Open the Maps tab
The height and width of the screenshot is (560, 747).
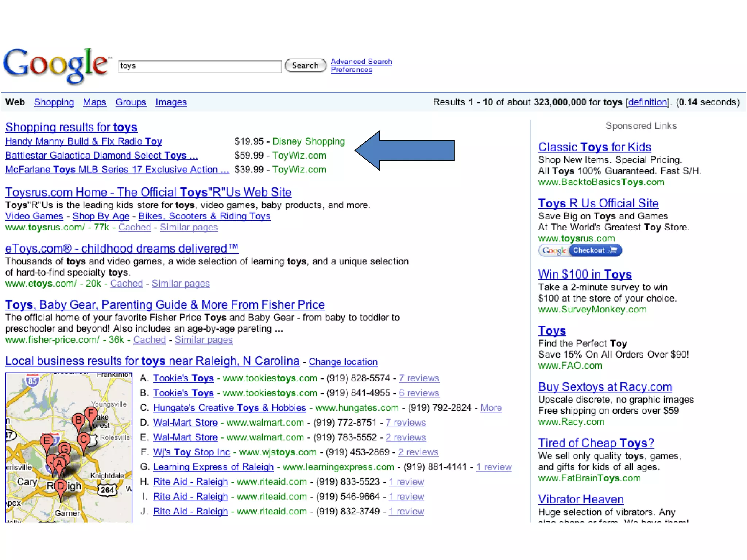(x=94, y=102)
